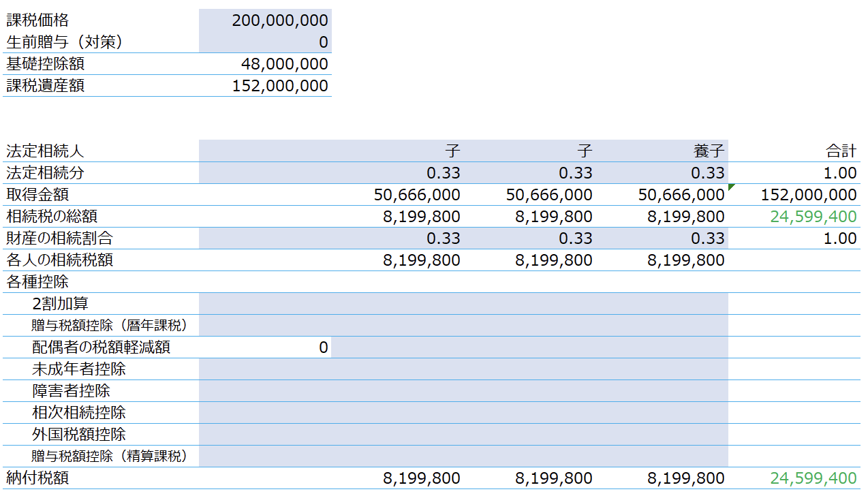
Task: Select the 課税価格 value cell 200,000,000
Action: pos(265,20)
